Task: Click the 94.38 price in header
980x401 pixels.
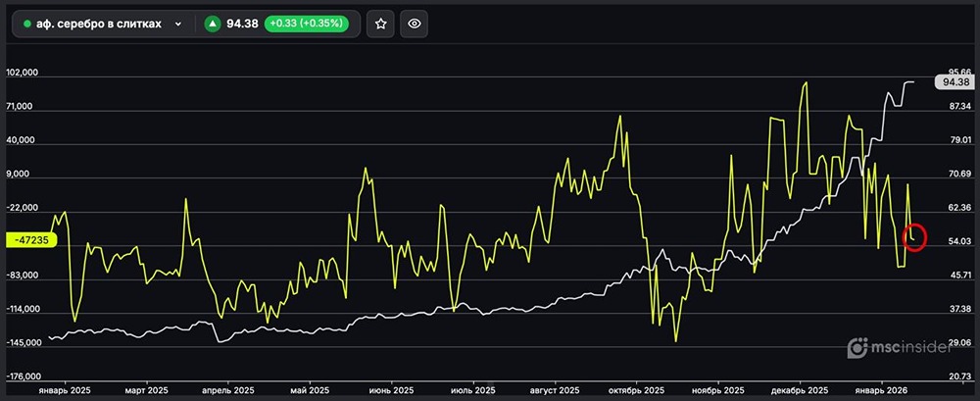Action: tap(242, 24)
